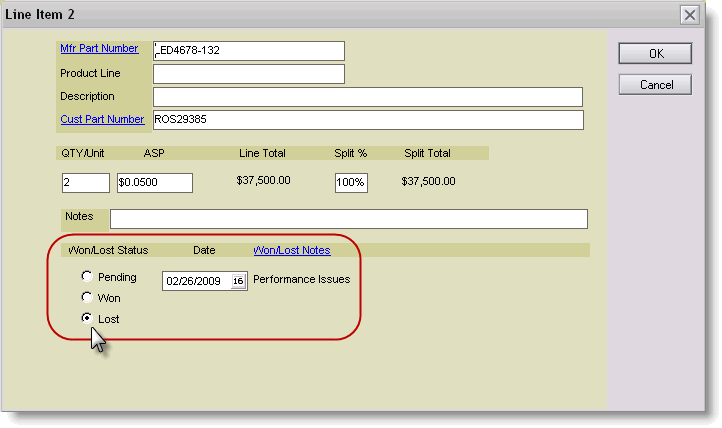The width and height of the screenshot is (722, 428).
Task: Click the Date column heading
Action: point(204,250)
